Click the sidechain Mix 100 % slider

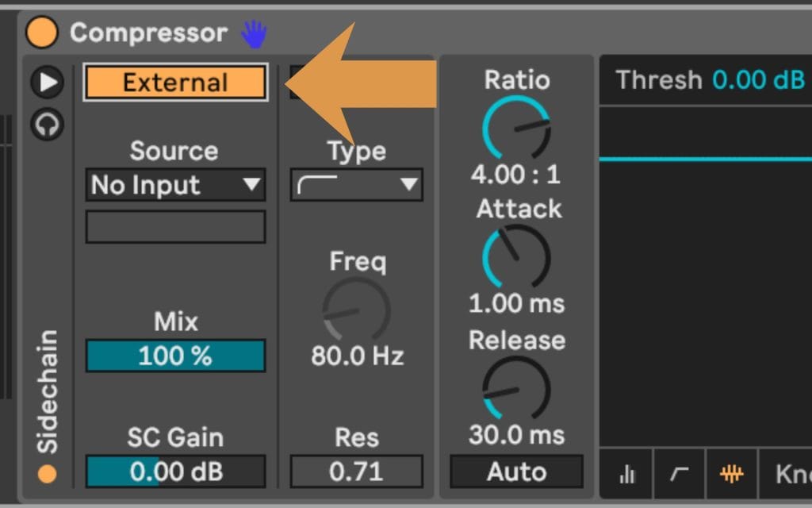(x=175, y=356)
